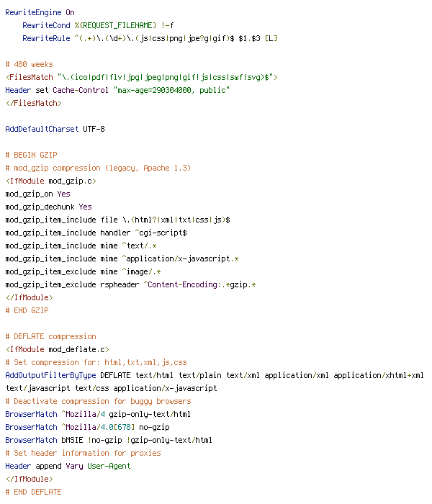Click the '# 480 weeks' comment
Viewport: 432px width, 504px height.
pyautogui.click(x=29, y=64)
